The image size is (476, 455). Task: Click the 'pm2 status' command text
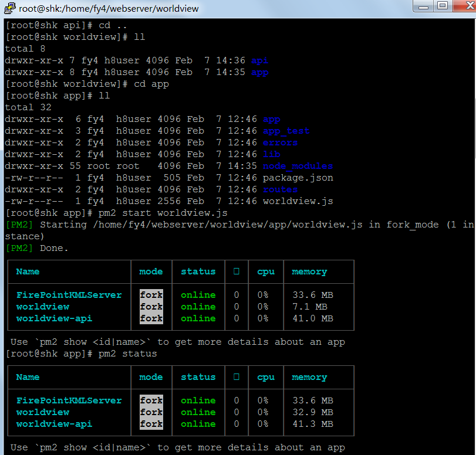click(127, 354)
